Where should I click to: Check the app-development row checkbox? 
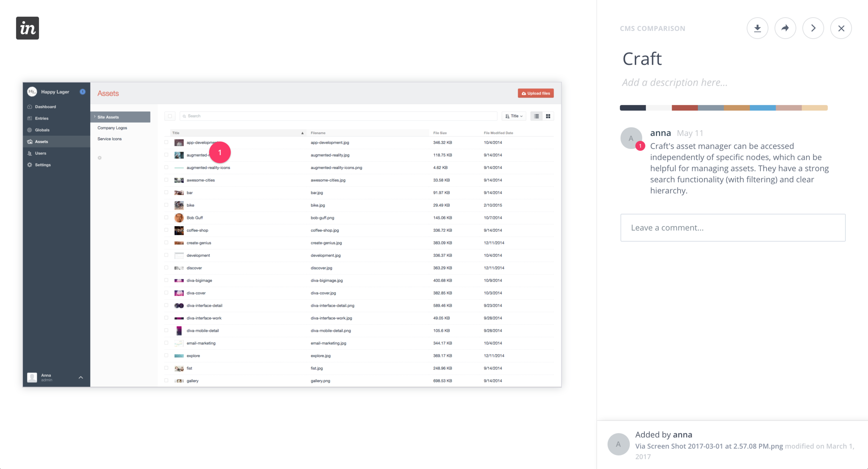166,142
